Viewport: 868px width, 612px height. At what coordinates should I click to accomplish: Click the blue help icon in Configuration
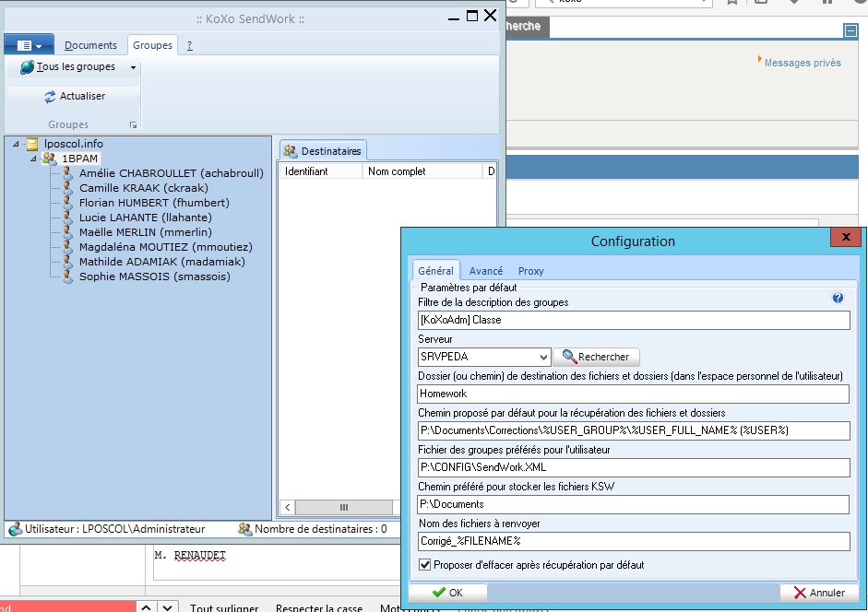(x=838, y=298)
